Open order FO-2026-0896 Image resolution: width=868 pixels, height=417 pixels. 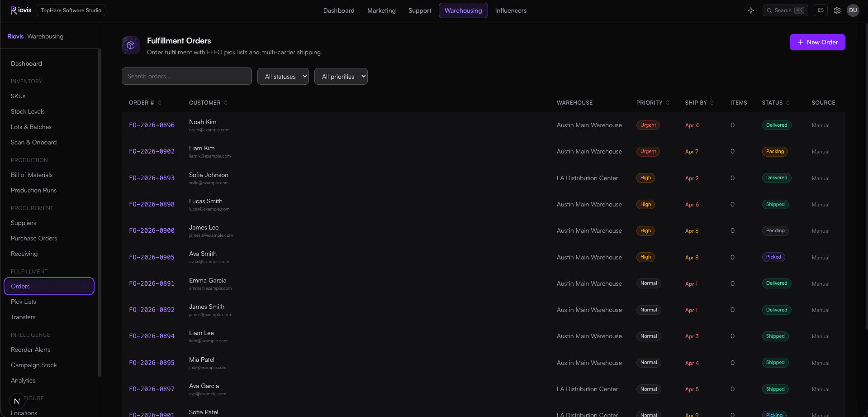(x=152, y=125)
